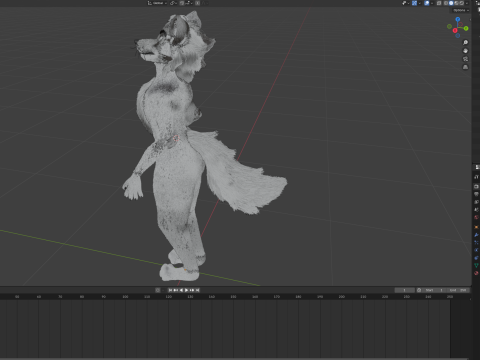This screenshot has height=360, width=480.
Task: Open the Physics properties tab
Action: coord(476,250)
